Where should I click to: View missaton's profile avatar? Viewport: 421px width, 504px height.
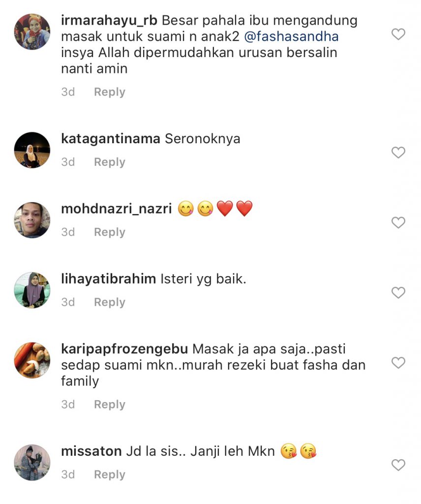point(32,463)
